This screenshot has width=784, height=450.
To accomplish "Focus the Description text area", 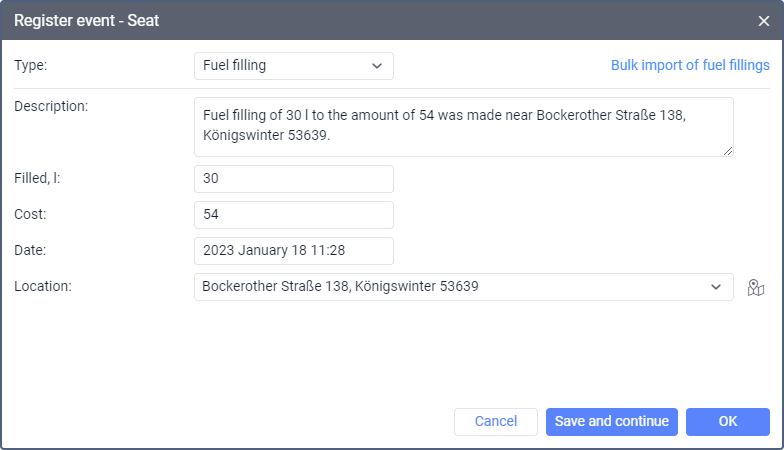I will click(x=463, y=126).
